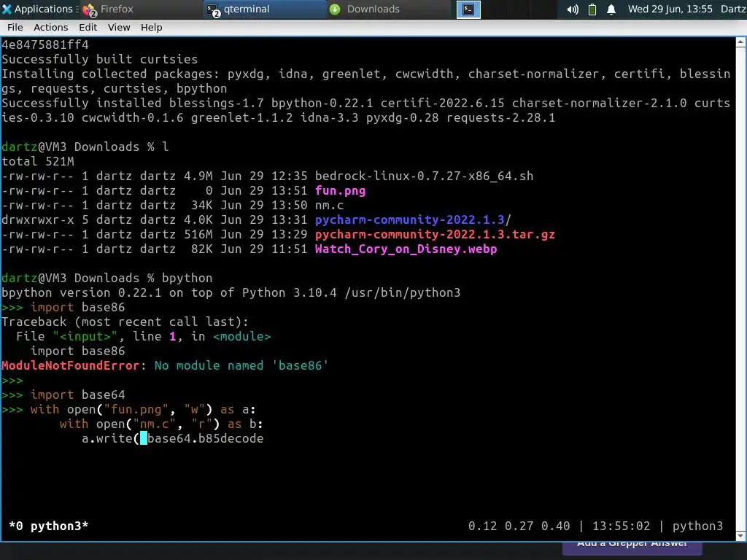Image resolution: width=747 pixels, height=560 pixels.
Task: Click the bpython version 0.22.1 line
Action: coord(231,293)
